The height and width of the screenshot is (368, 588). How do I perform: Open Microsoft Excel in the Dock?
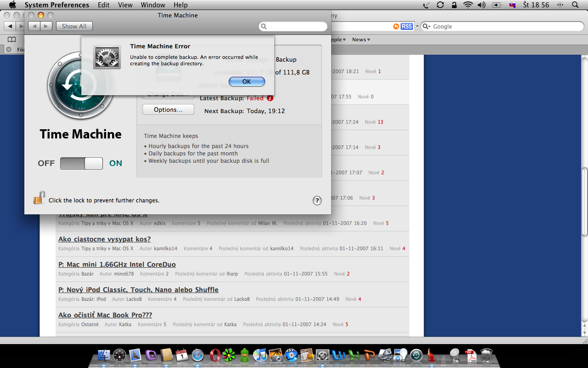tap(354, 355)
